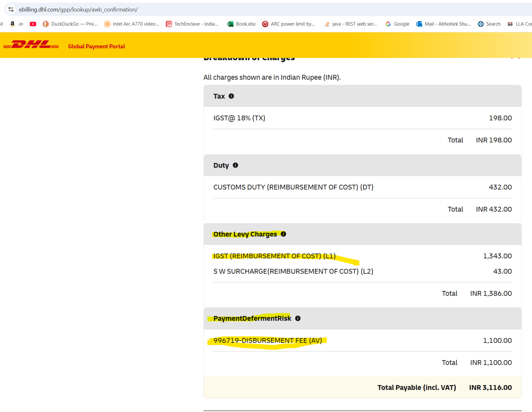Viewport: 532px width, 412px height.
Task: Show info tooltip for Duty section
Action: click(x=235, y=165)
